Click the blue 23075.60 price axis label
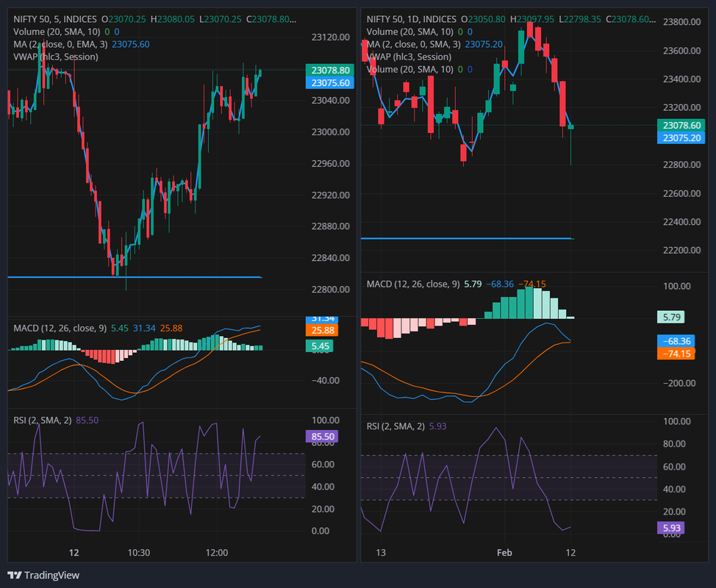 coord(330,82)
